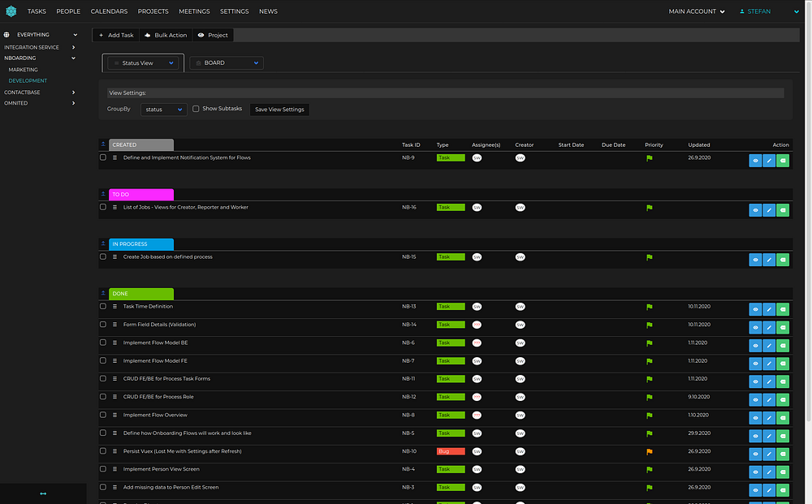
Task: Click the assignee avatar for task NB-13
Action: [477, 307]
